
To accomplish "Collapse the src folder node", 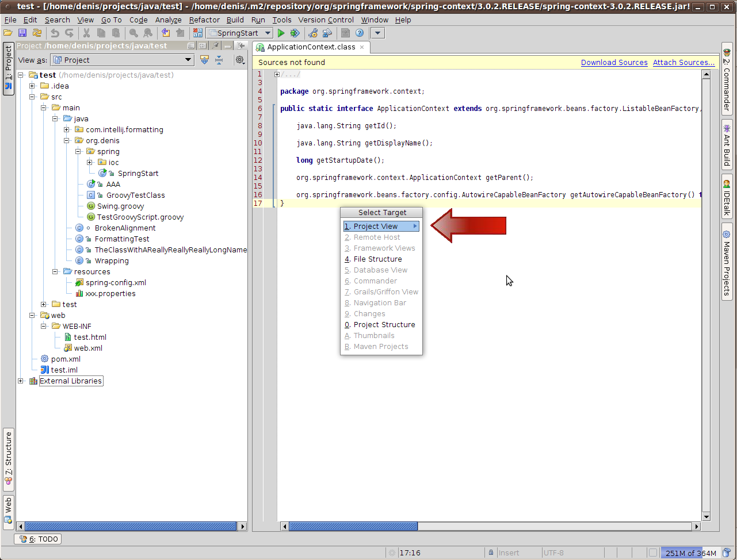I will (x=32, y=97).
